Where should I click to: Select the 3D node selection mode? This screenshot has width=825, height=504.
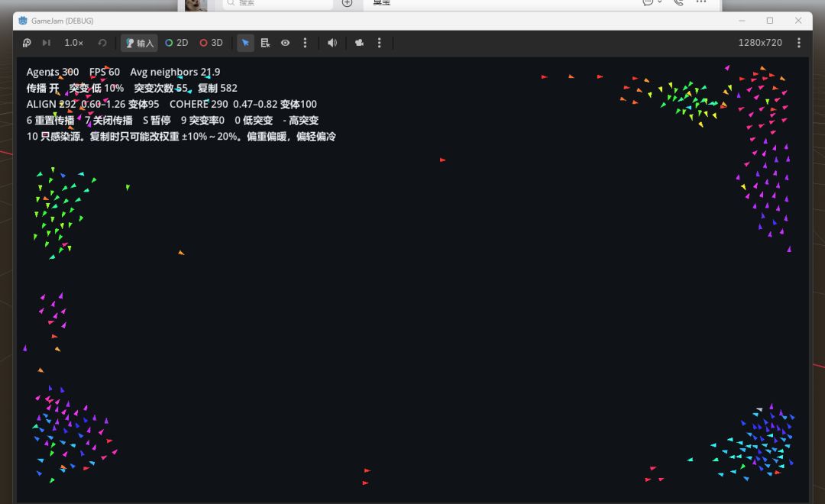pyautogui.click(x=212, y=43)
